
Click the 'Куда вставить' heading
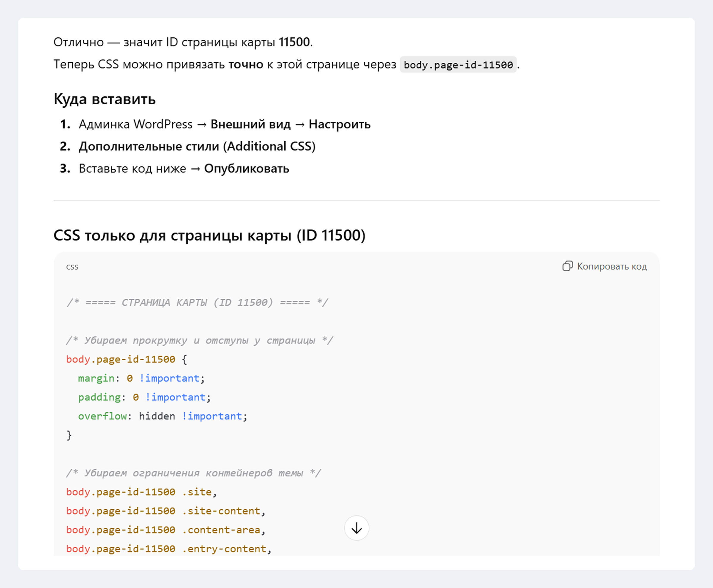point(105,99)
